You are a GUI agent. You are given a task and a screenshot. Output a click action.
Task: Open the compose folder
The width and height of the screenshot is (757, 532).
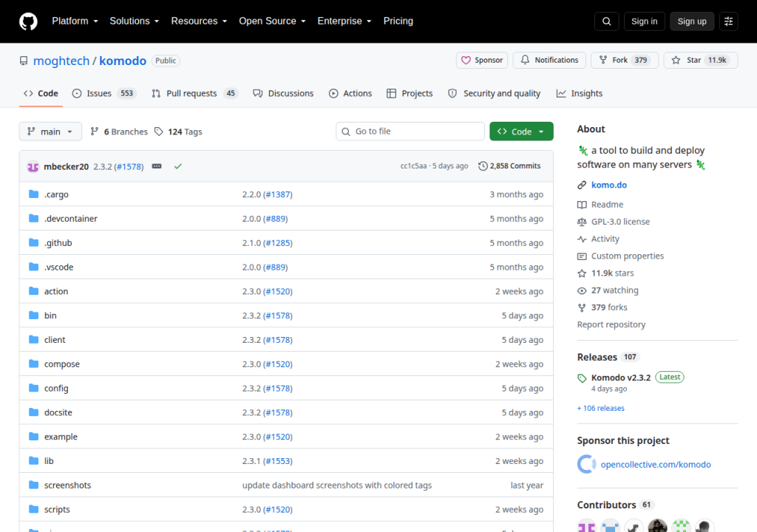(x=62, y=364)
